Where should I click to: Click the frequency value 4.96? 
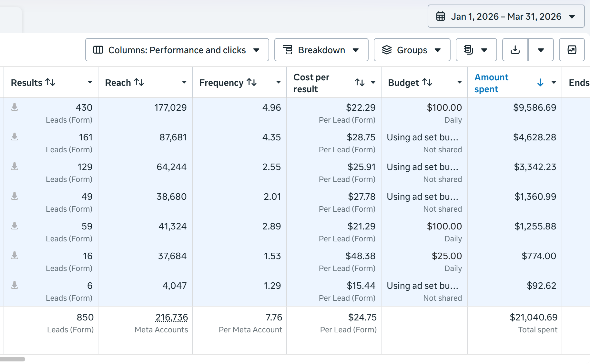point(271,107)
